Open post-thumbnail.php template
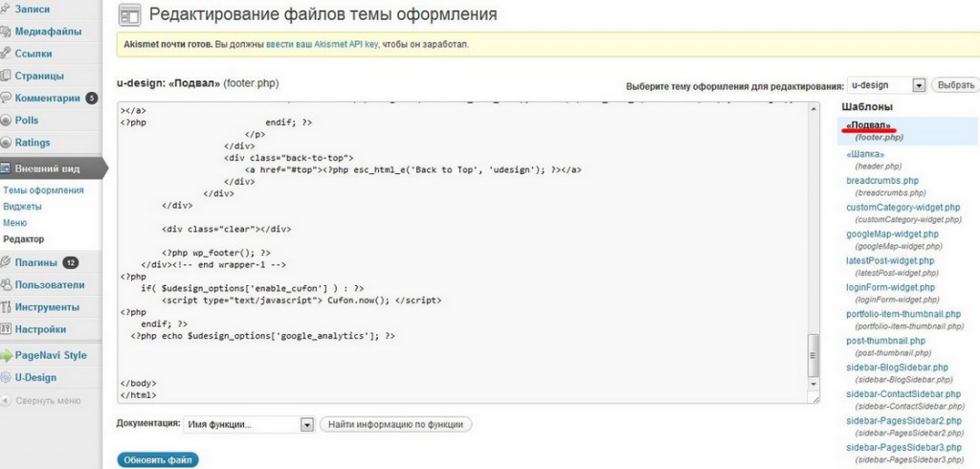Viewport: 980px width, 469px height. [x=885, y=341]
